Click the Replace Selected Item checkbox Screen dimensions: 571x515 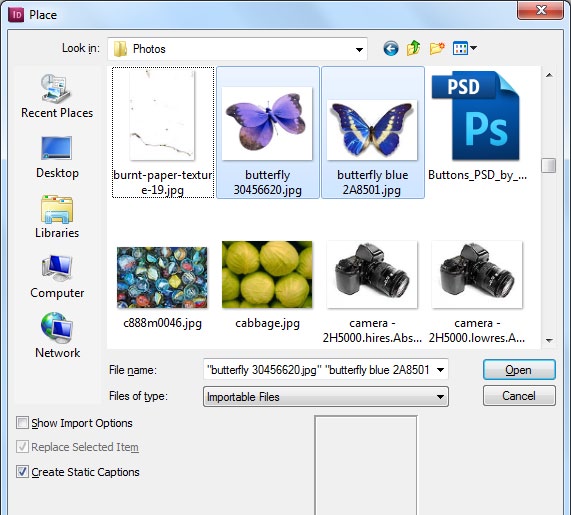(22, 447)
